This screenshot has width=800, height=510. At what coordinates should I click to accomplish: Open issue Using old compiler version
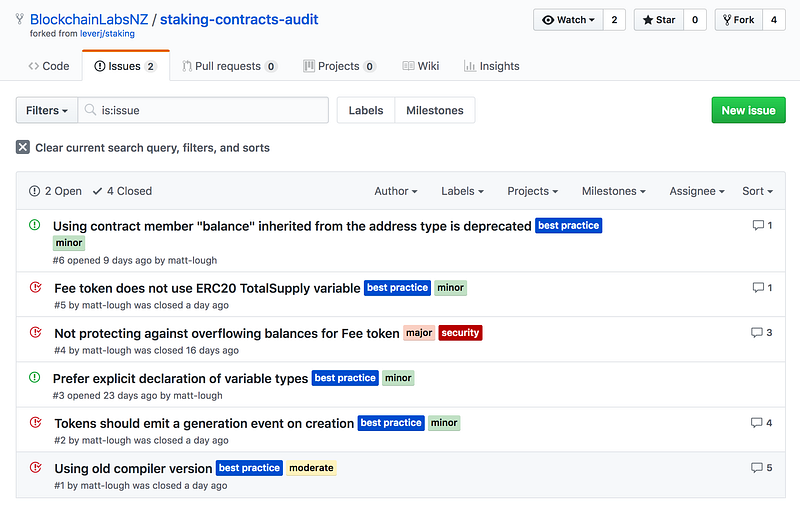click(133, 468)
